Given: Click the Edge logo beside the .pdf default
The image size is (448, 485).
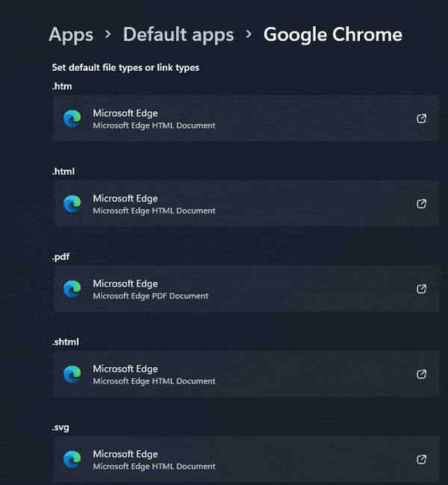Looking at the screenshot, I should 72,289.
